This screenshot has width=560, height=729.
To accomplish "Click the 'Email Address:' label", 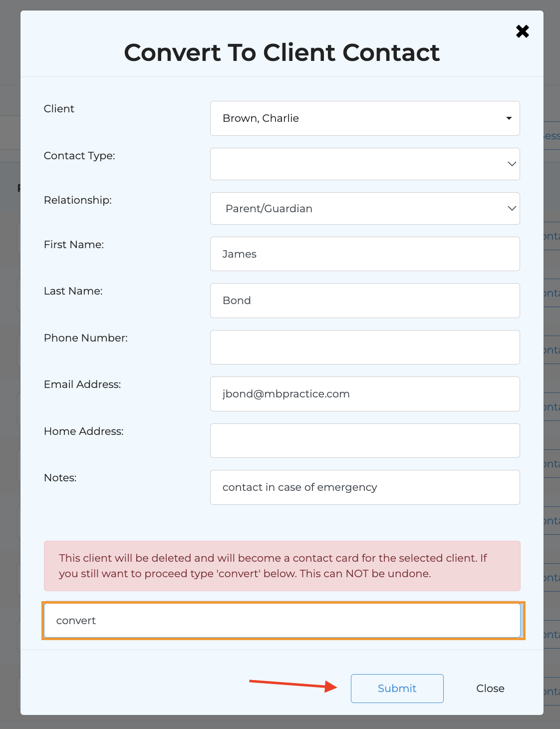I will (82, 384).
